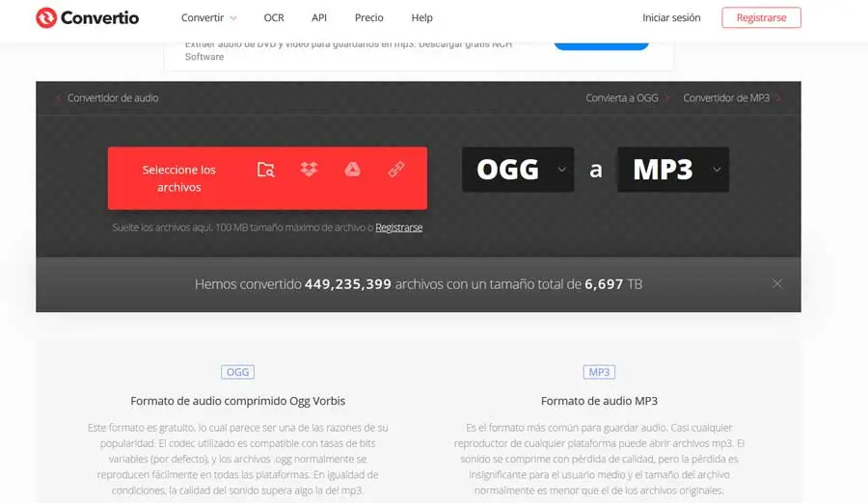Open the Convertidor de MP3 link
Viewport: 868px width, 503px height.
tap(731, 98)
